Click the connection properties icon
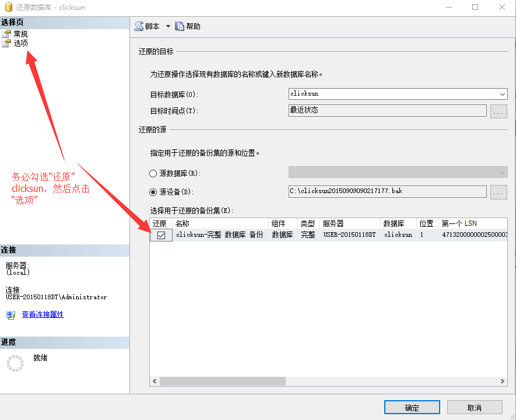This screenshot has height=420, width=516. point(10,315)
